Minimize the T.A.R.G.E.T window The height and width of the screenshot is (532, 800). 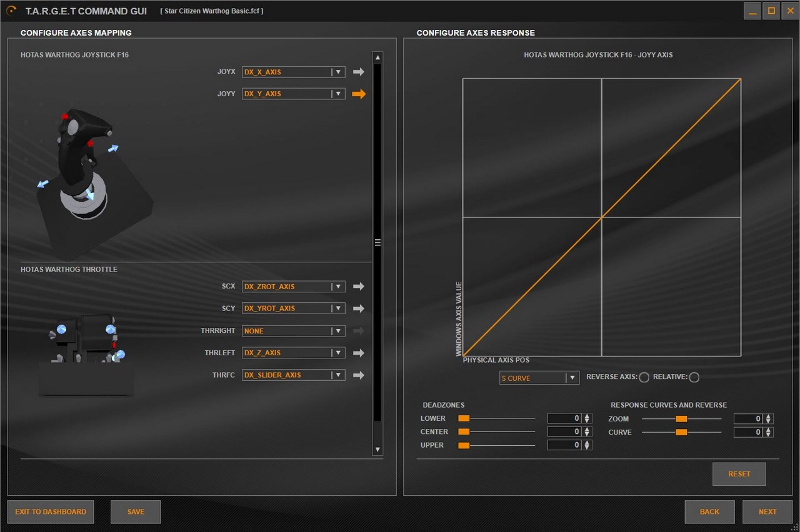tap(752, 11)
